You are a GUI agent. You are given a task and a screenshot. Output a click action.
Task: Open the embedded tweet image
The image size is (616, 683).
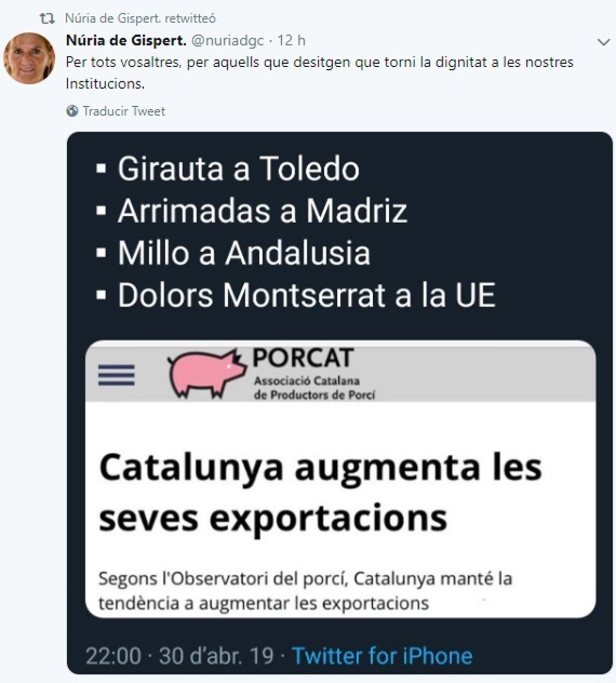click(340, 403)
